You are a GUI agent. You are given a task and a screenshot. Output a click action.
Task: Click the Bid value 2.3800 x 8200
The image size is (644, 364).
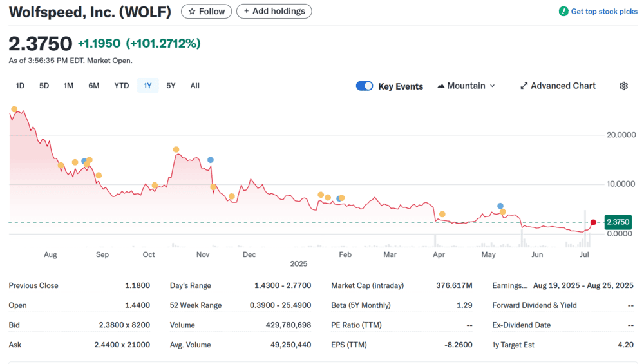tap(124, 325)
